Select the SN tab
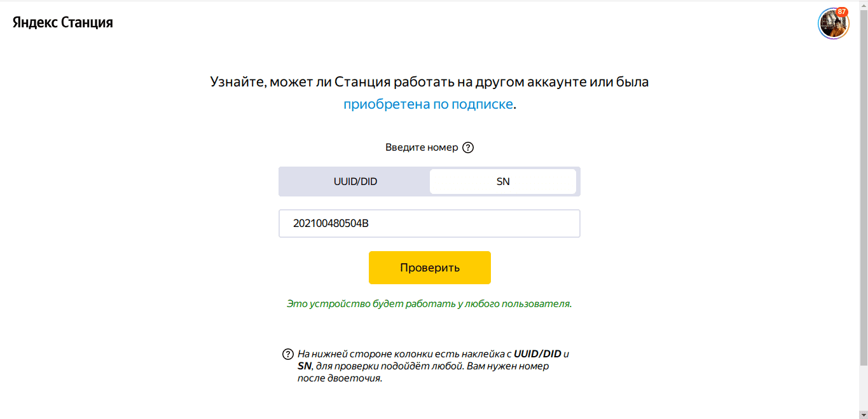868x419 pixels. (502, 182)
